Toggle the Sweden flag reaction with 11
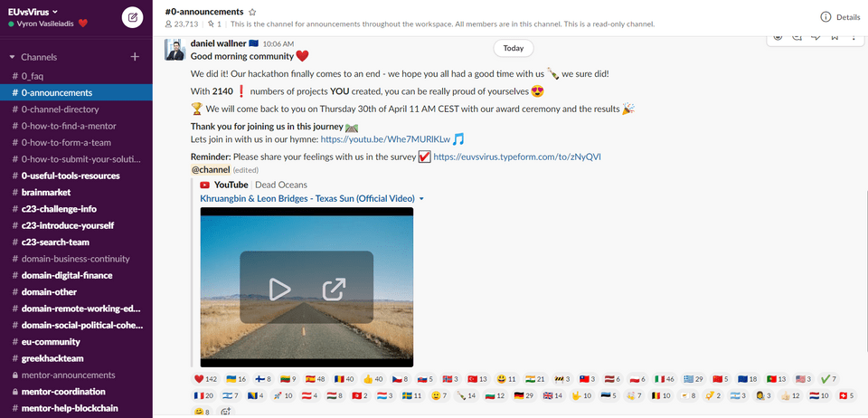868x418 pixels. click(411, 396)
